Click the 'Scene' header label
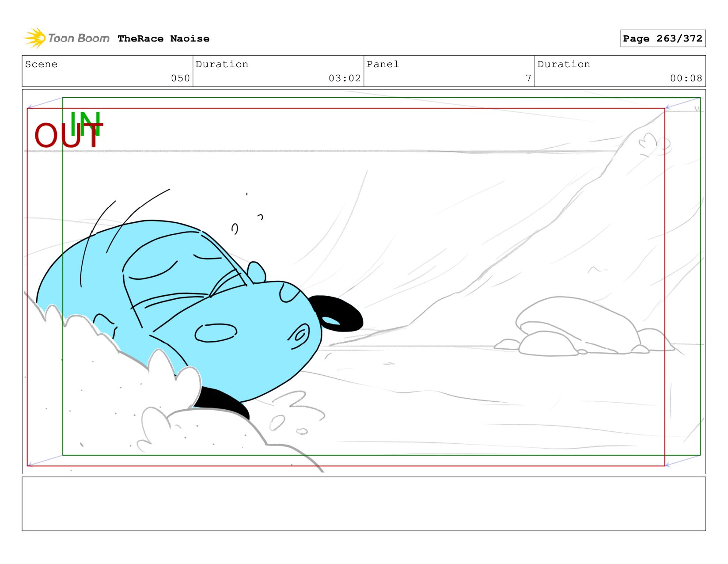 [x=41, y=64]
